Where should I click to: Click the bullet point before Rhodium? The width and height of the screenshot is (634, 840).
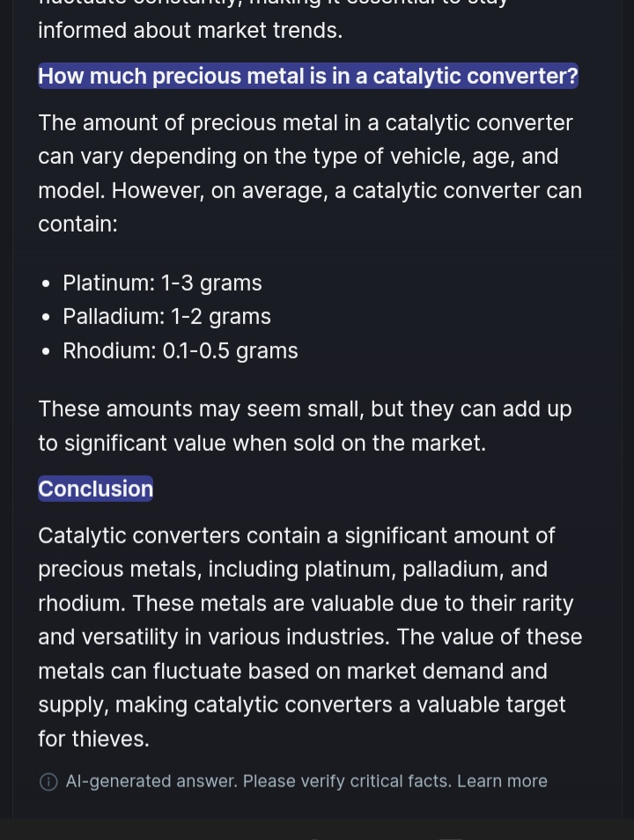click(46, 351)
